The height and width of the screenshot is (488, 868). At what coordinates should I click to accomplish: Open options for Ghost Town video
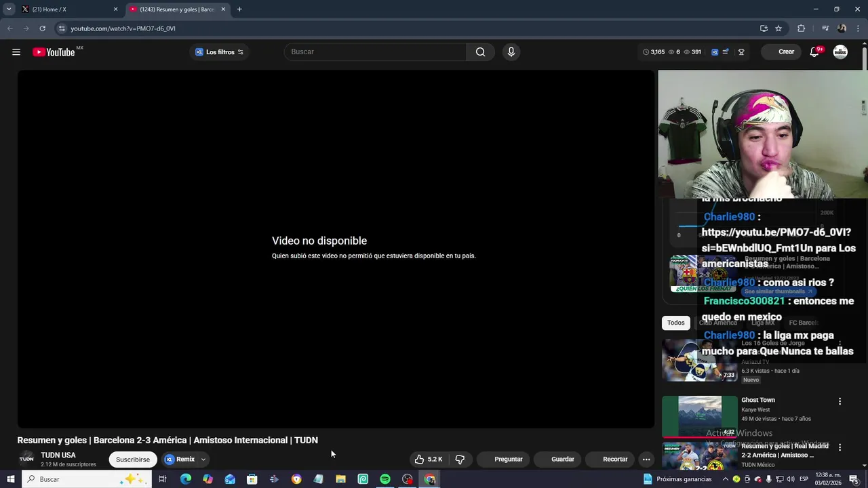click(x=840, y=401)
